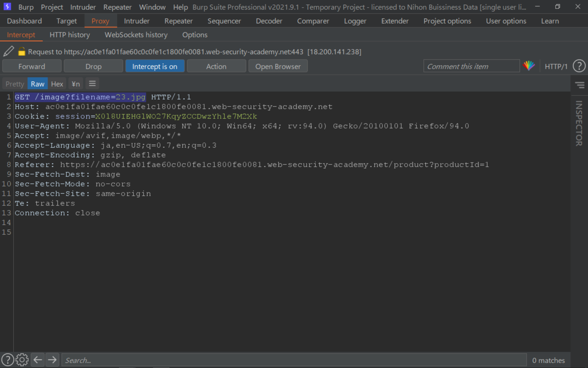This screenshot has width=588, height=368.
Task: Open the rainbow highlight color picker
Action: (x=529, y=66)
